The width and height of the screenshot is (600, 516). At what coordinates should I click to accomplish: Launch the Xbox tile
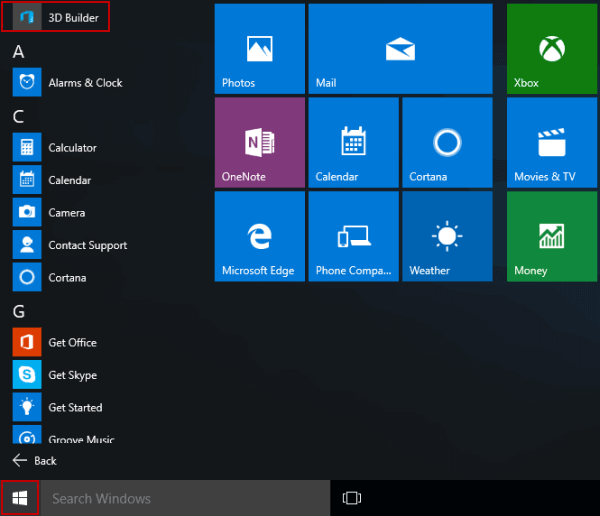pyautogui.click(x=552, y=49)
